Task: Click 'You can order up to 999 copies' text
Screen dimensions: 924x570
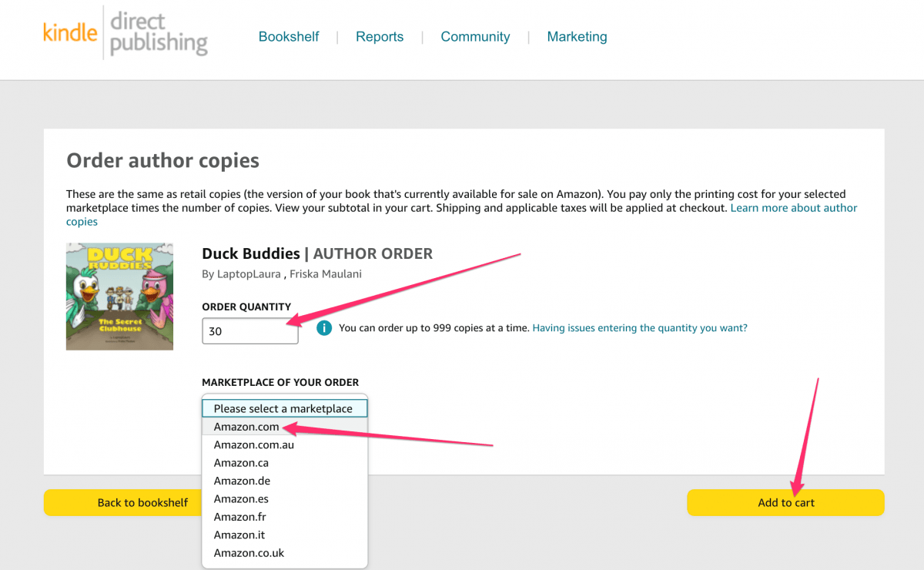Action: point(434,328)
